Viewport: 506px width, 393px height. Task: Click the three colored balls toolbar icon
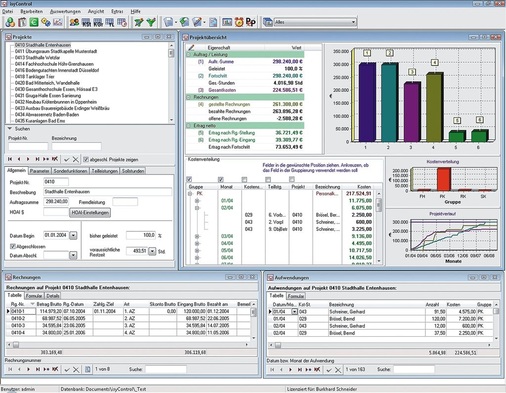(x=10, y=22)
